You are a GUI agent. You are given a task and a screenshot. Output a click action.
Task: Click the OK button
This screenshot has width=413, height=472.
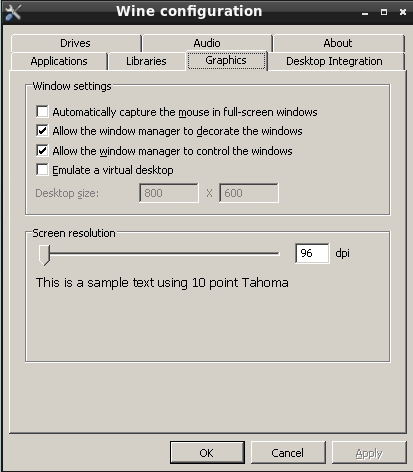[207, 453]
